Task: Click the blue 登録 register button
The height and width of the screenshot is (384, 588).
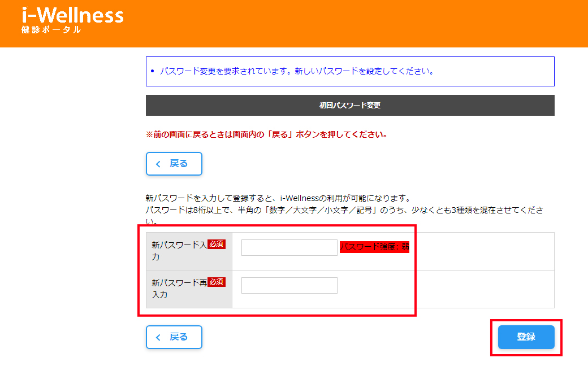Action: 526,337
